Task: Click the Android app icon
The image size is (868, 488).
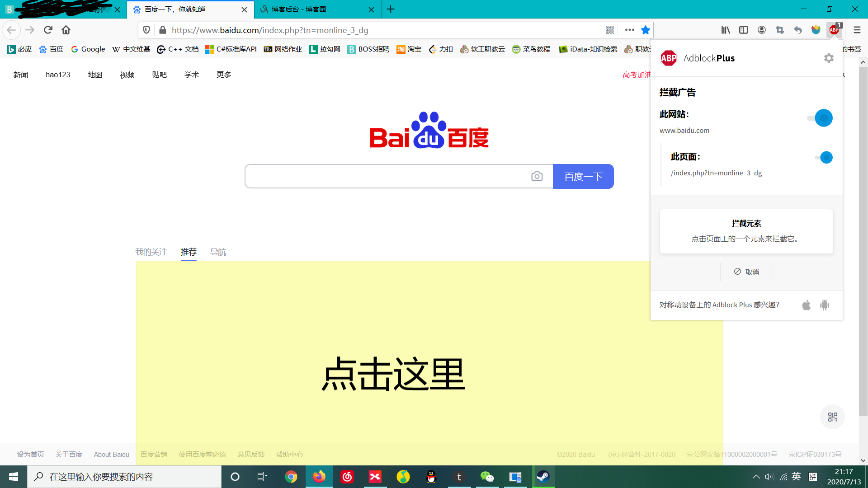Action: tap(825, 305)
